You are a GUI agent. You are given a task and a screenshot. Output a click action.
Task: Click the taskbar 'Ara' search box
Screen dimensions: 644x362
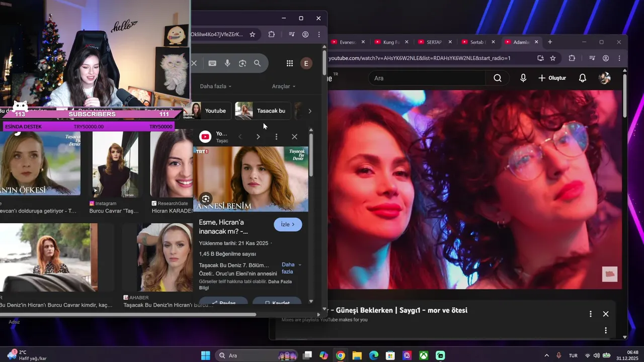(257, 355)
